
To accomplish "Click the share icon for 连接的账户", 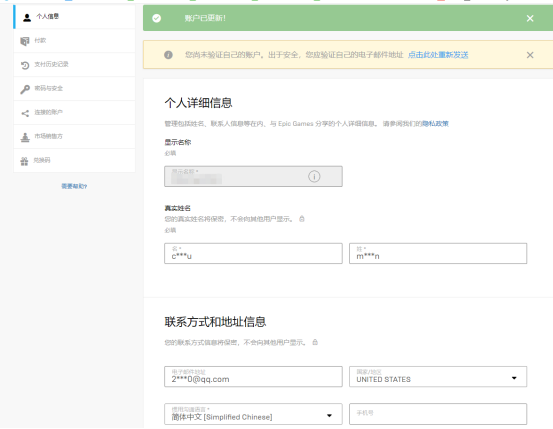I will click(25, 113).
